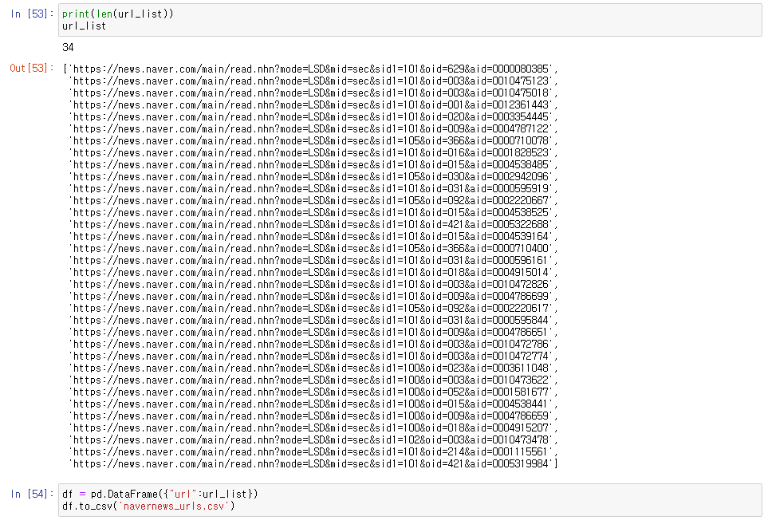This screenshot has height=532, width=772.
Task: Click URL ending aid=0005322688
Action: coord(311,225)
